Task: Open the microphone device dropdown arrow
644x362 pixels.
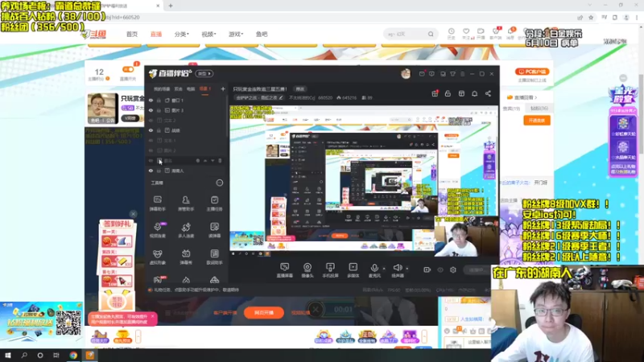Action: 384,269
